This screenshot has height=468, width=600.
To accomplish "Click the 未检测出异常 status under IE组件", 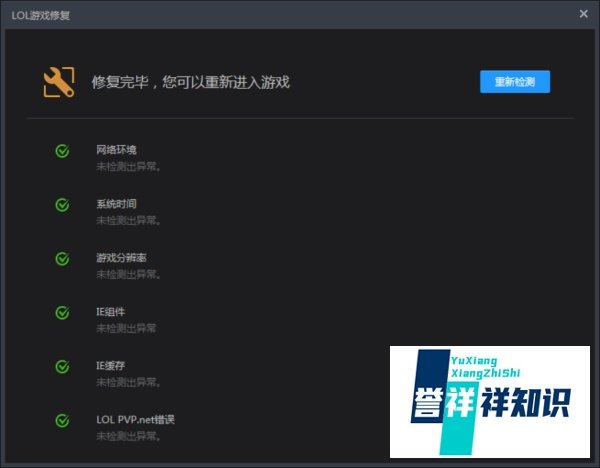I will (x=126, y=328).
